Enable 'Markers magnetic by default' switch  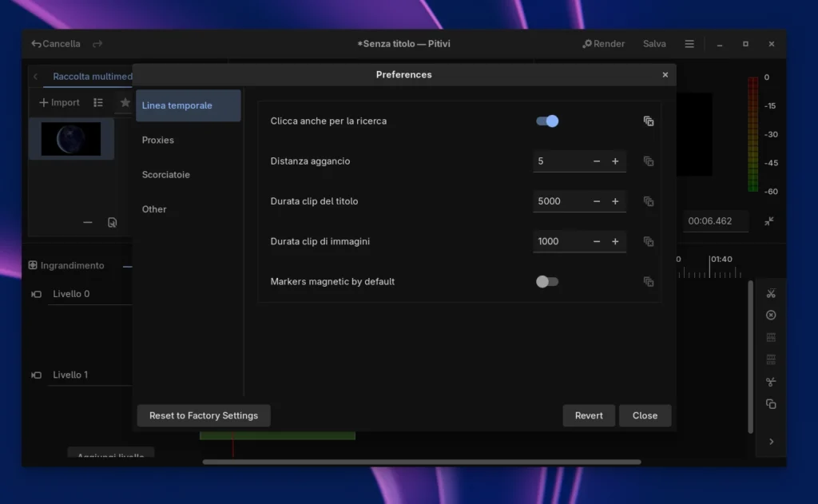pos(547,282)
